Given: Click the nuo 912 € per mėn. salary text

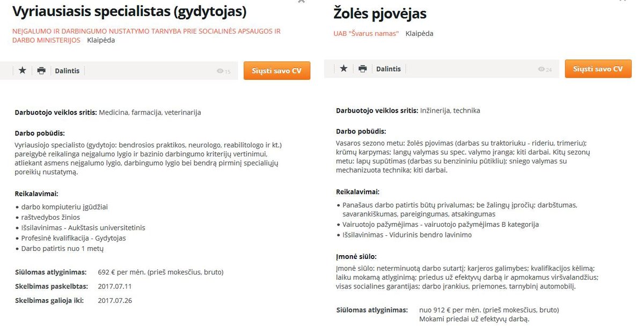Looking at the screenshot, I should tap(488, 310).
